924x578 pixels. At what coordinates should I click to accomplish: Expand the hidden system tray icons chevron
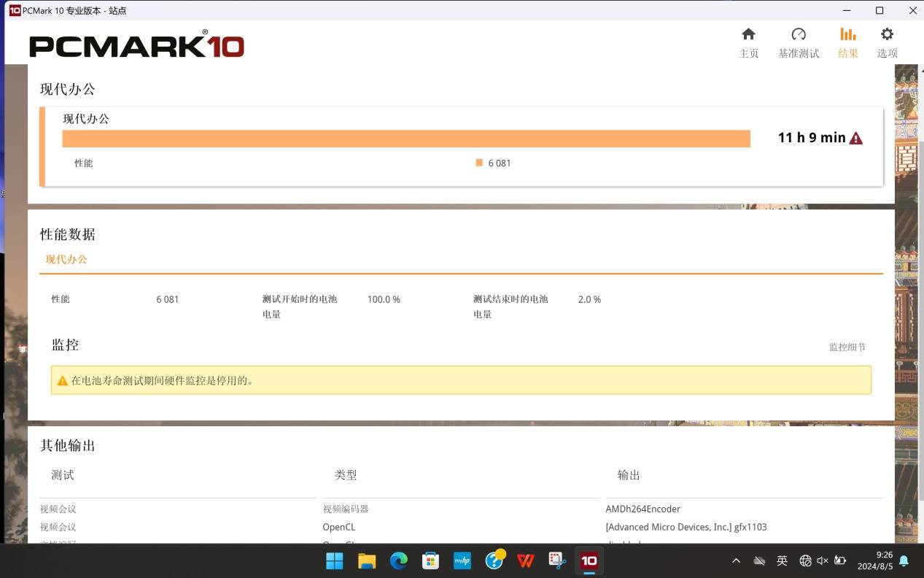tap(736, 560)
